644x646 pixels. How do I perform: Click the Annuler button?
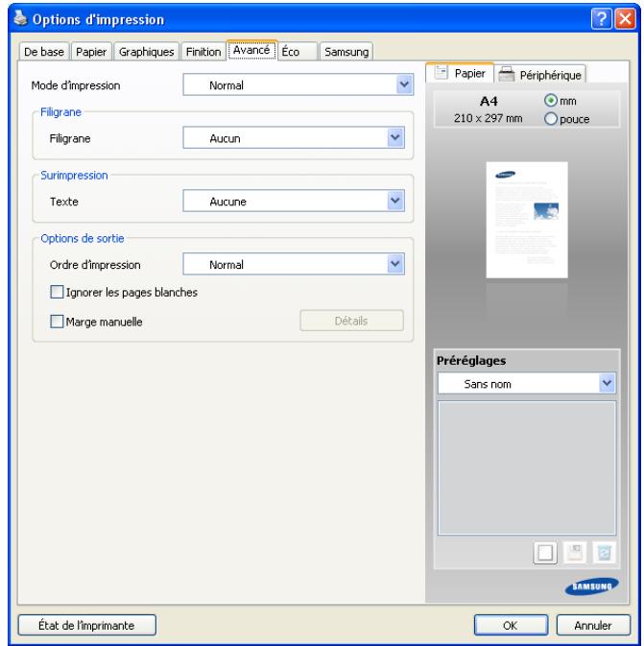593,625
